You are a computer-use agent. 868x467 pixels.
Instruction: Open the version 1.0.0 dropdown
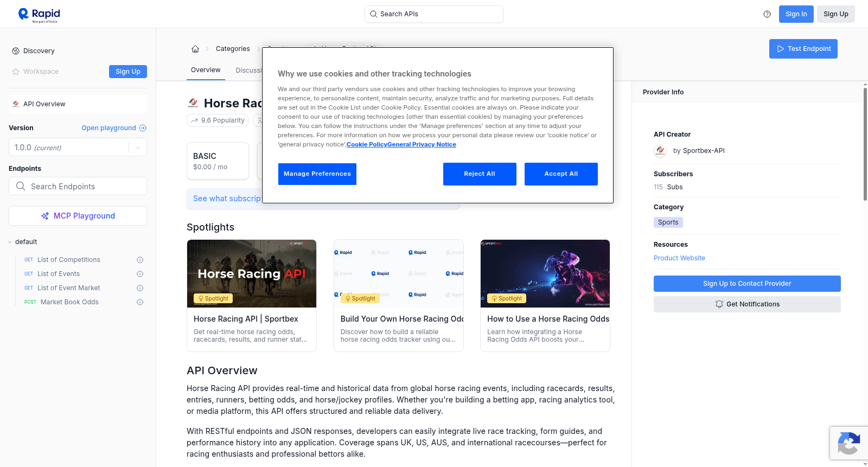pyautogui.click(x=78, y=148)
